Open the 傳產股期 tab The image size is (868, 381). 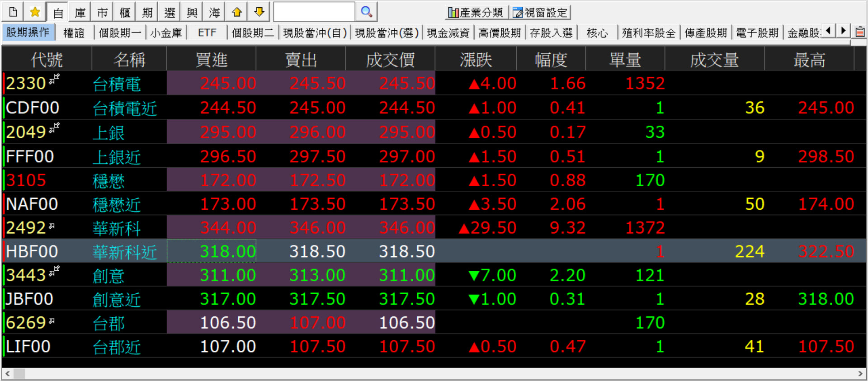pos(706,33)
